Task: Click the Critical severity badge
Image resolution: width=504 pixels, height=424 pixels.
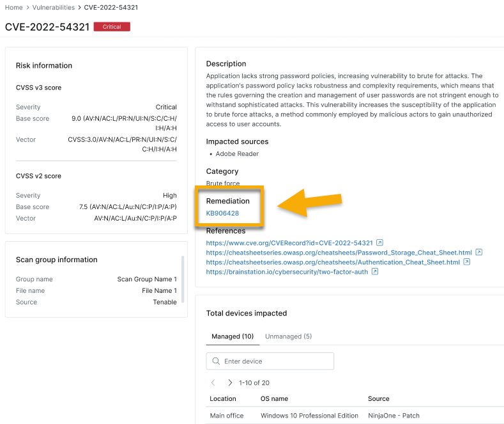Action: tap(112, 27)
